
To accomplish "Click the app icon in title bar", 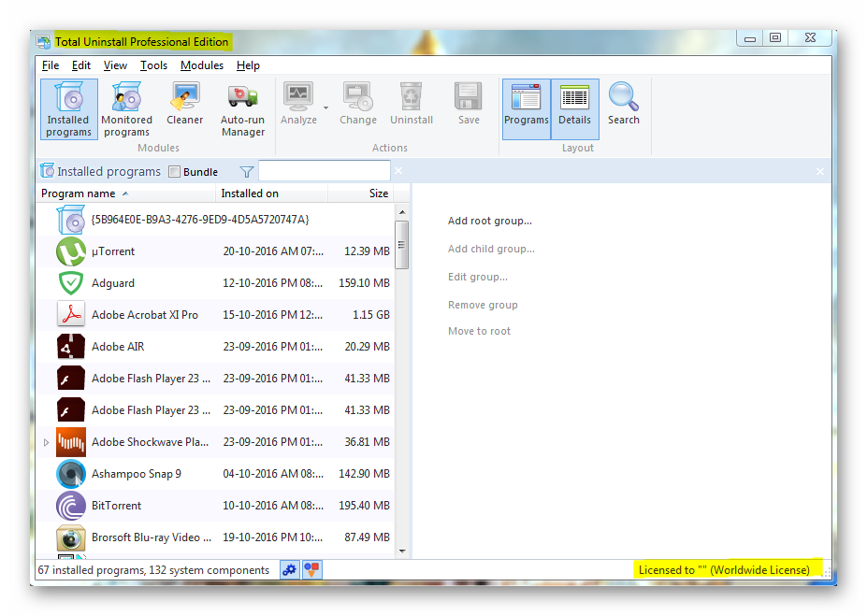I will coord(43,42).
